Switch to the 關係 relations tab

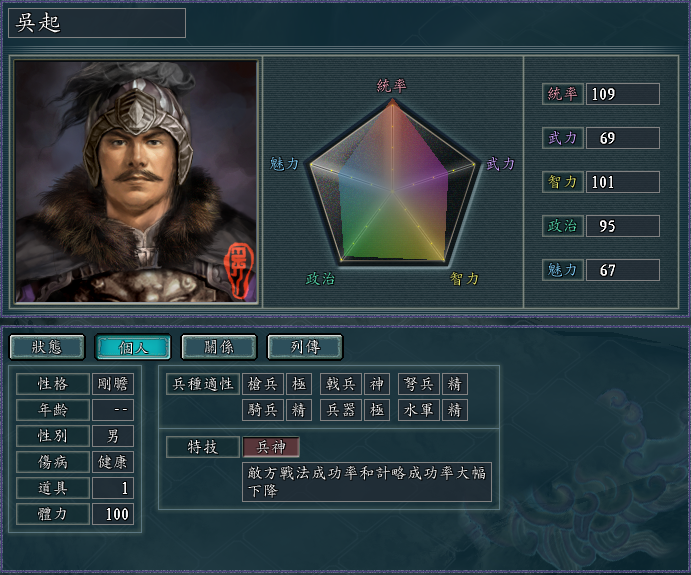click(219, 347)
